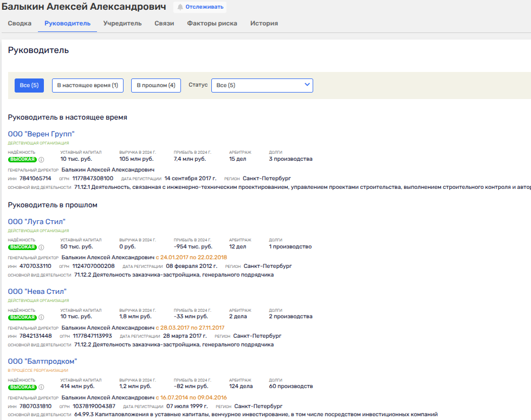
Task: Open the Учредитель tab
Action: click(x=122, y=24)
